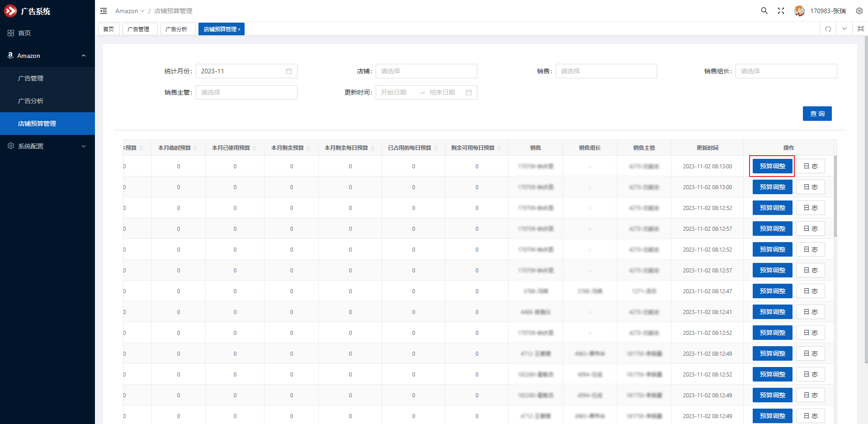
Task: Sort by 本月临时预算 column
Action: pyautogui.click(x=195, y=148)
